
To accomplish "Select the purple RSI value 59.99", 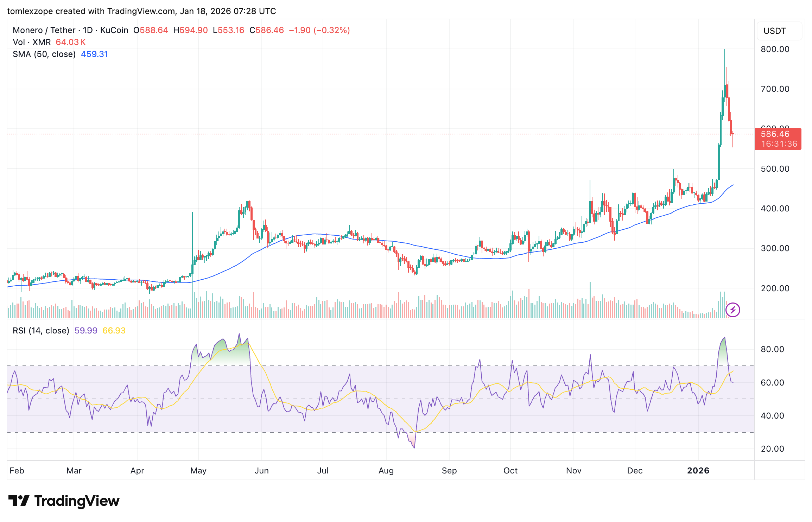I will 85,331.
